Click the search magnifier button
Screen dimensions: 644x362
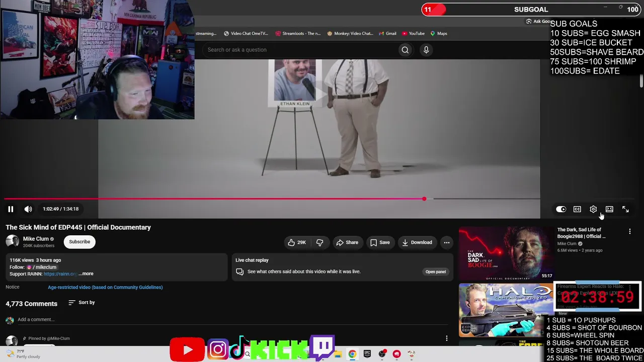click(x=405, y=50)
